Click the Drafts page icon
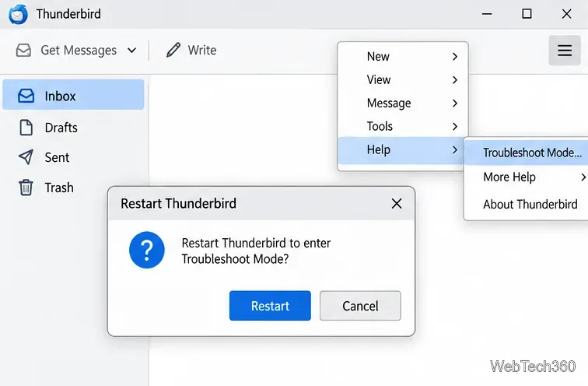Viewport: 588px width, 386px height. [x=26, y=128]
